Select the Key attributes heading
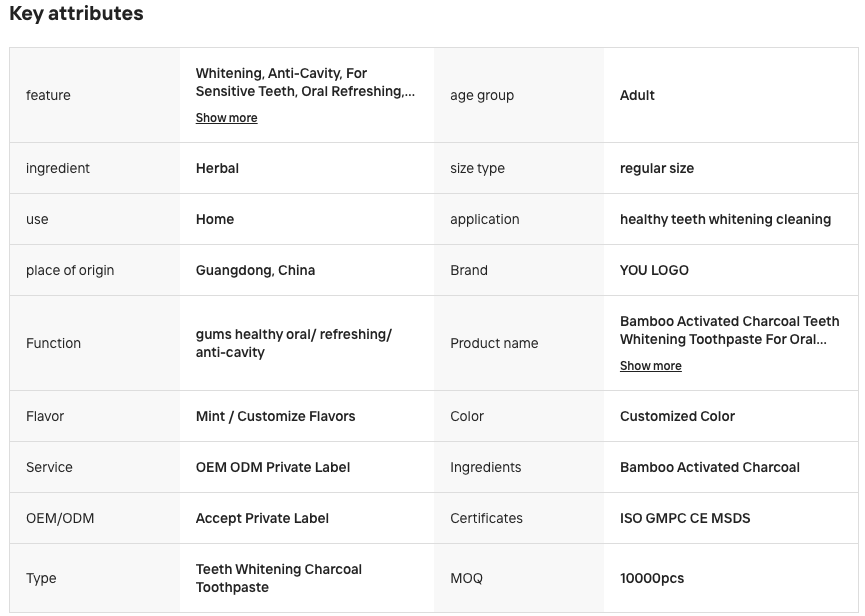The width and height of the screenshot is (865, 616). click(x=76, y=13)
